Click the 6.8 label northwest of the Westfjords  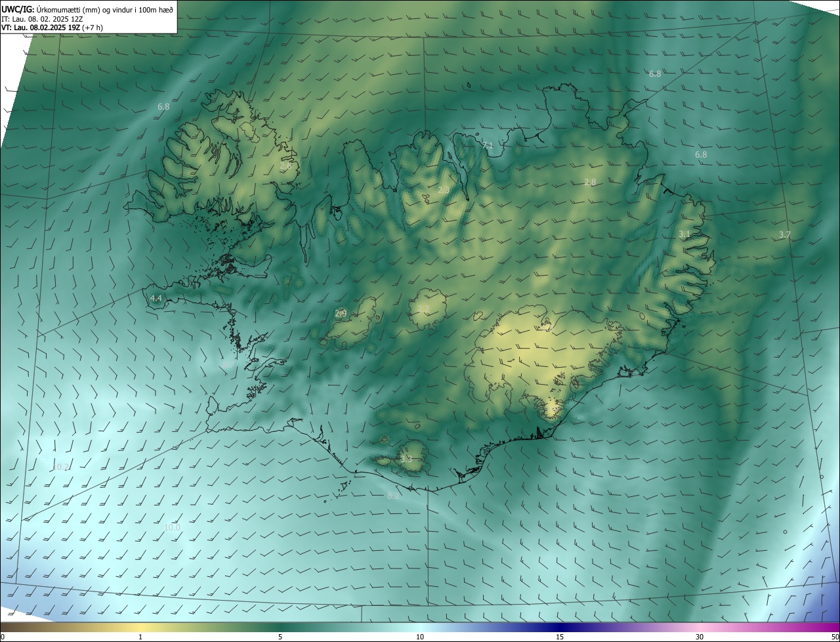click(163, 106)
